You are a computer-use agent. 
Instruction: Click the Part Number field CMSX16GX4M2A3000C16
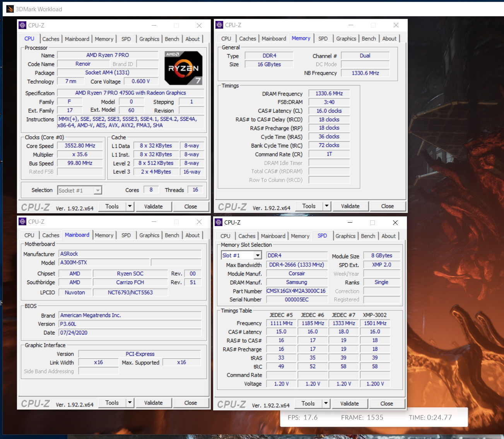point(296,291)
